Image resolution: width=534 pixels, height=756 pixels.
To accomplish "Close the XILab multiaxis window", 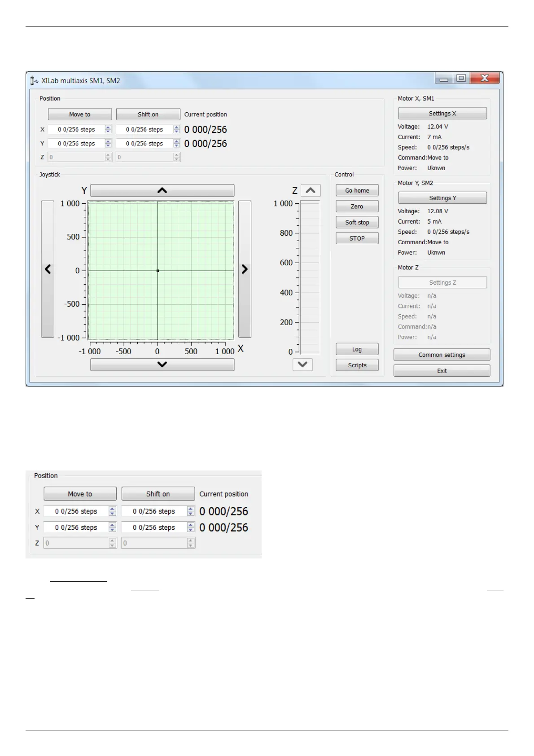I will point(485,78).
